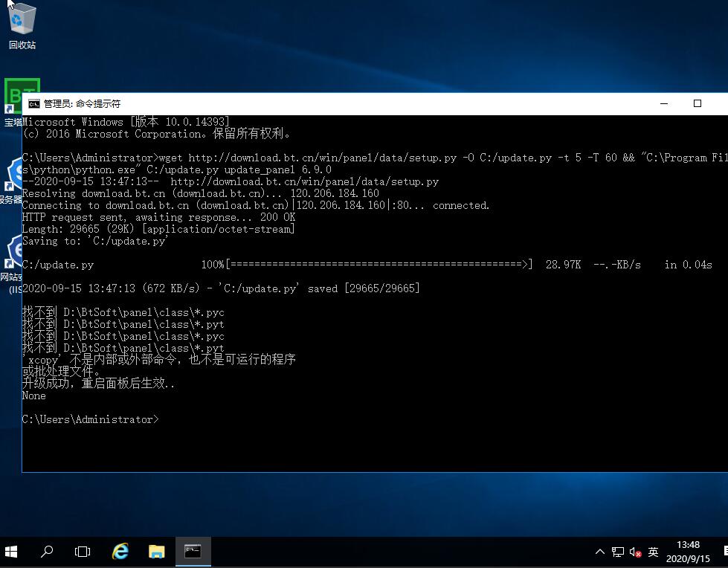Select the Recycle Bin (回收站) desktop icon
This screenshot has height=568, width=728.
pos(22,25)
